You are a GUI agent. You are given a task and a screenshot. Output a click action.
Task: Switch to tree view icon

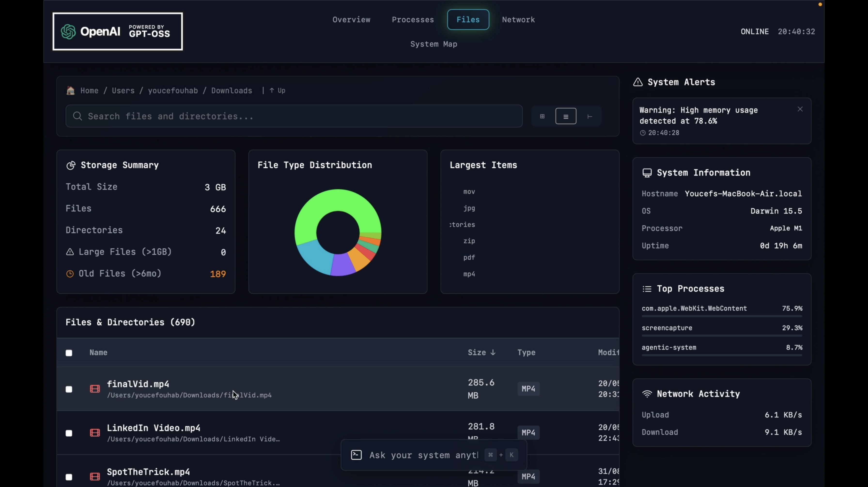click(589, 116)
